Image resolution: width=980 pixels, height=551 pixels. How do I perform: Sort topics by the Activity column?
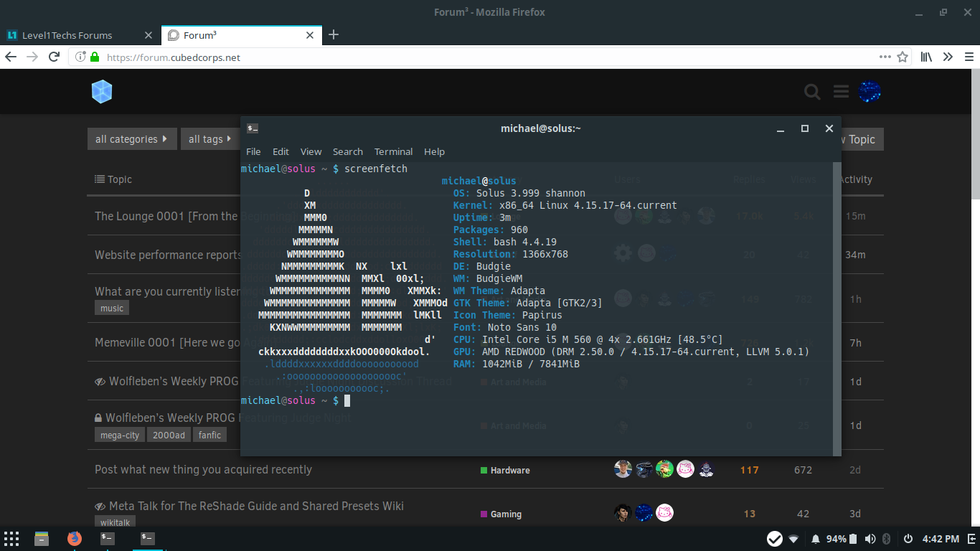click(x=856, y=179)
